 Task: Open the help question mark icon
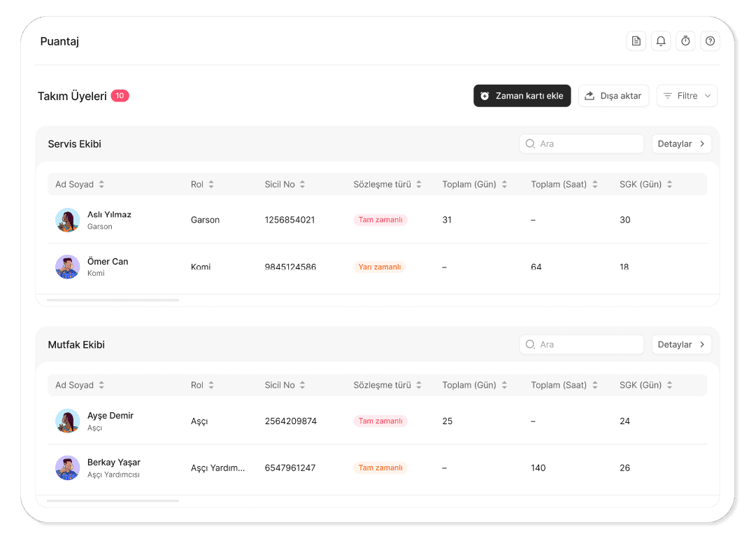(710, 41)
